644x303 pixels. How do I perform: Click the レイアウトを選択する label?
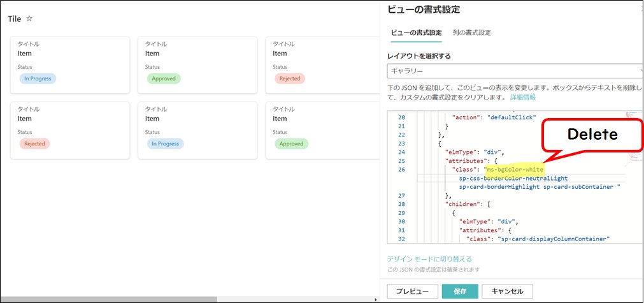click(x=419, y=56)
